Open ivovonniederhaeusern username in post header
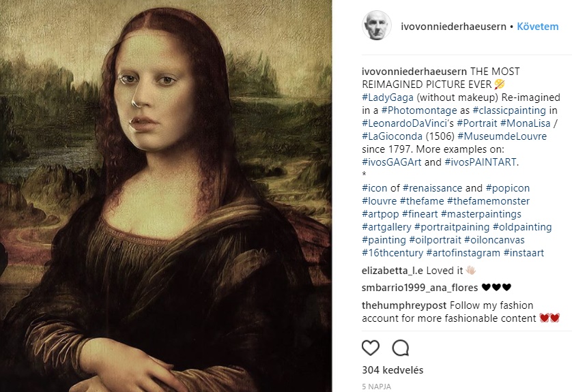572x392 pixels. click(453, 27)
